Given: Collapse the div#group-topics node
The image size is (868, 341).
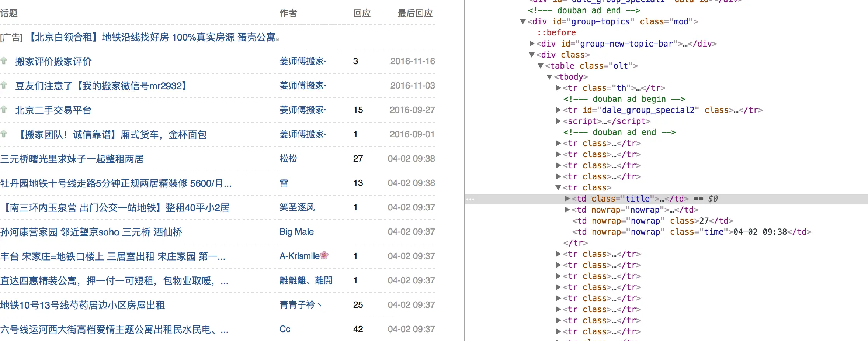Looking at the screenshot, I should [522, 22].
